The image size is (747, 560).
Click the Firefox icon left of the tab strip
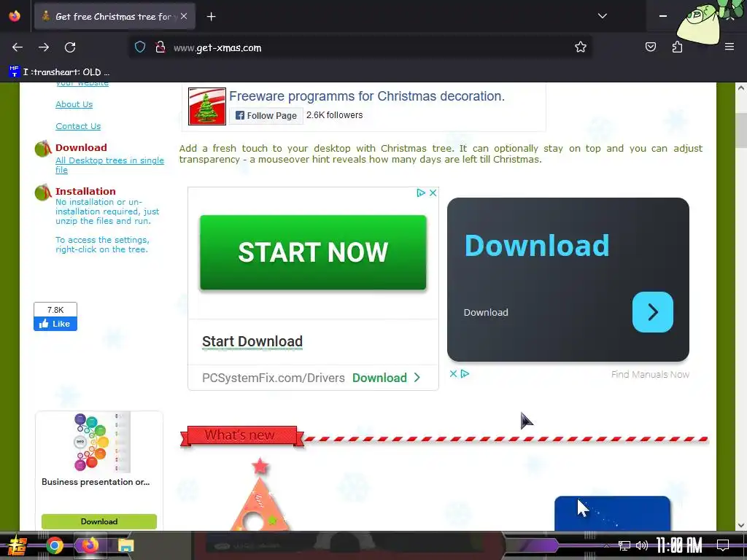pyautogui.click(x=15, y=16)
